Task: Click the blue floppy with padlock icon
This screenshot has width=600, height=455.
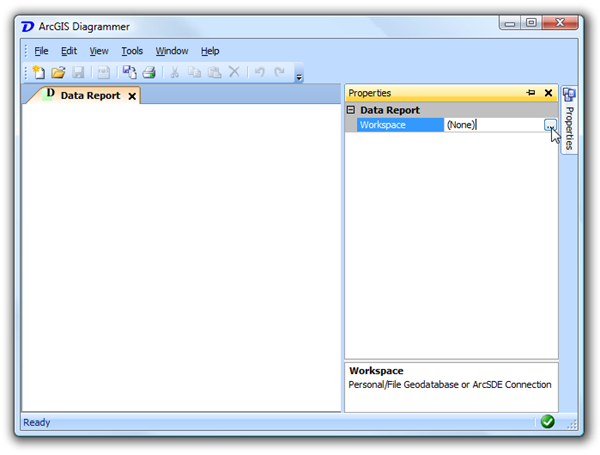Action: click(x=129, y=72)
